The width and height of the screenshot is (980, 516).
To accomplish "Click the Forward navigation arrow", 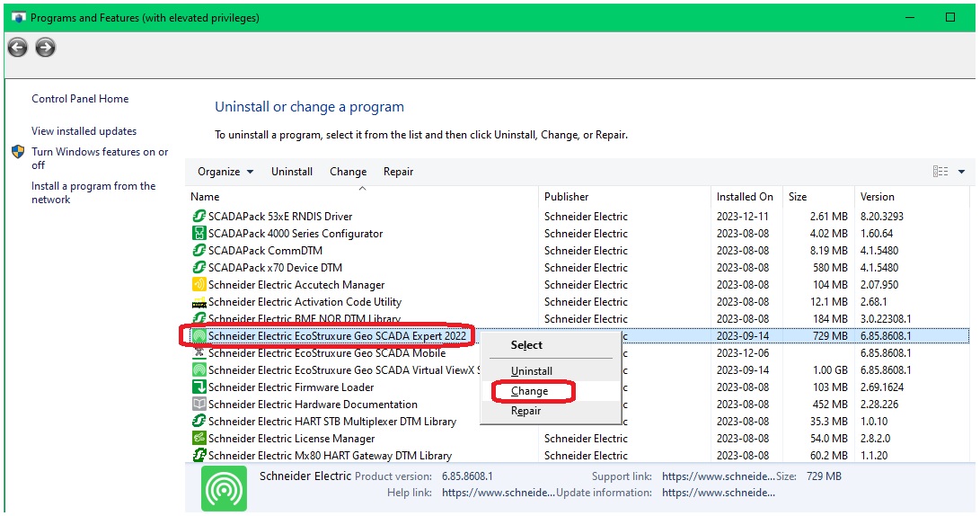I will tap(45, 48).
